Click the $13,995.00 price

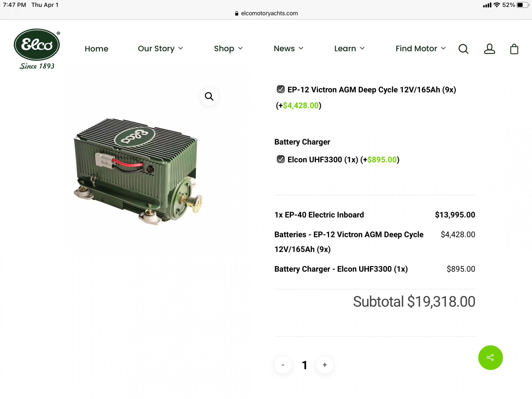point(455,215)
